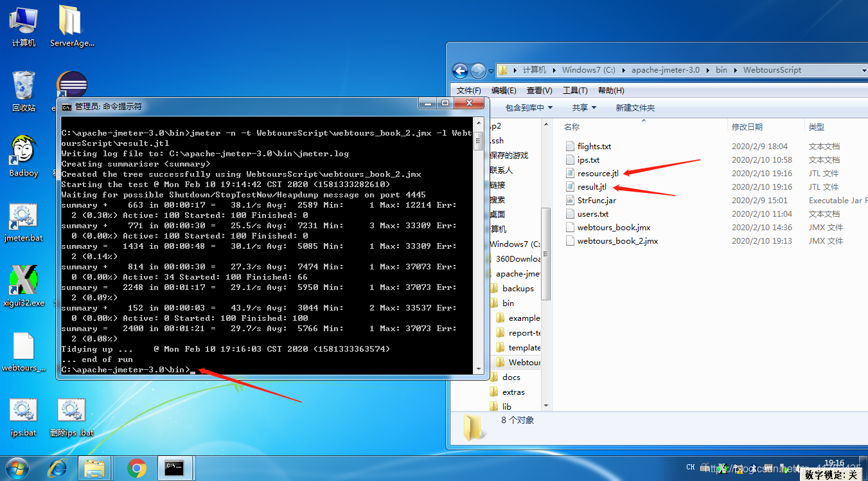Sort files by the 类型 column header
This screenshot has width=868, height=481.
tap(817, 127)
